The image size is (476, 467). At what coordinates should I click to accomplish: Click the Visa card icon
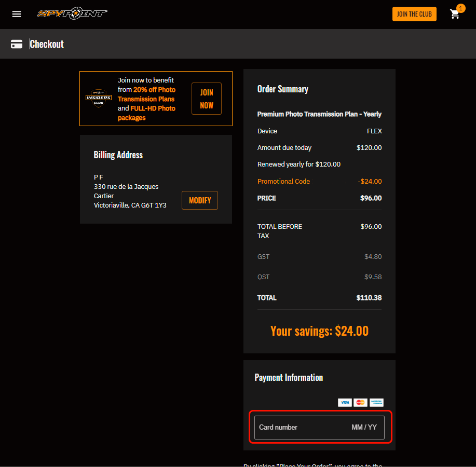point(345,402)
